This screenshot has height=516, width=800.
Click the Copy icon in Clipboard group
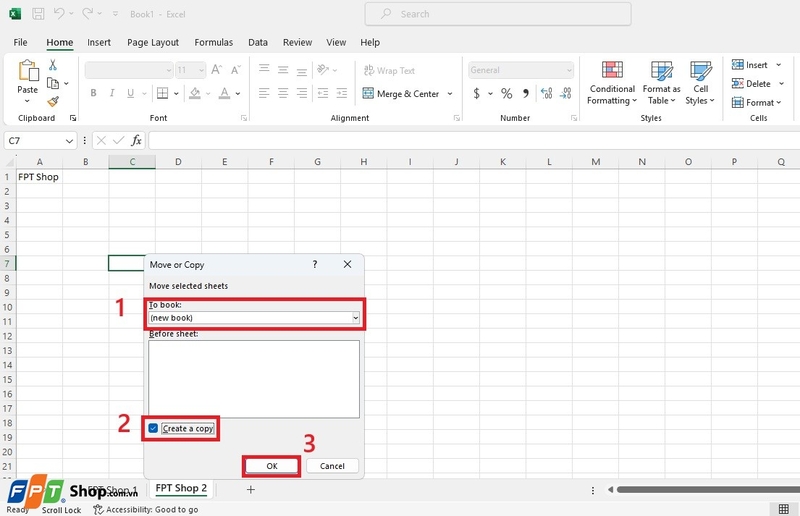tap(53, 83)
